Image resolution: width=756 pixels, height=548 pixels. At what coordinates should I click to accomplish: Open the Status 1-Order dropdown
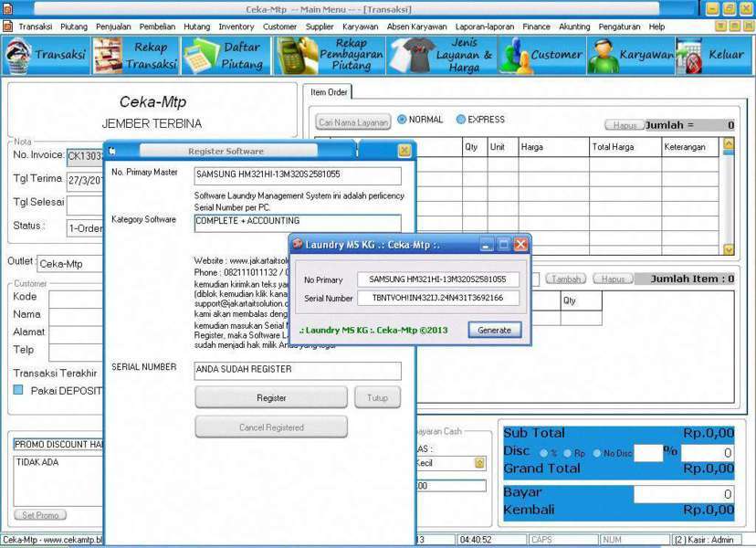[x=85, y=227]
